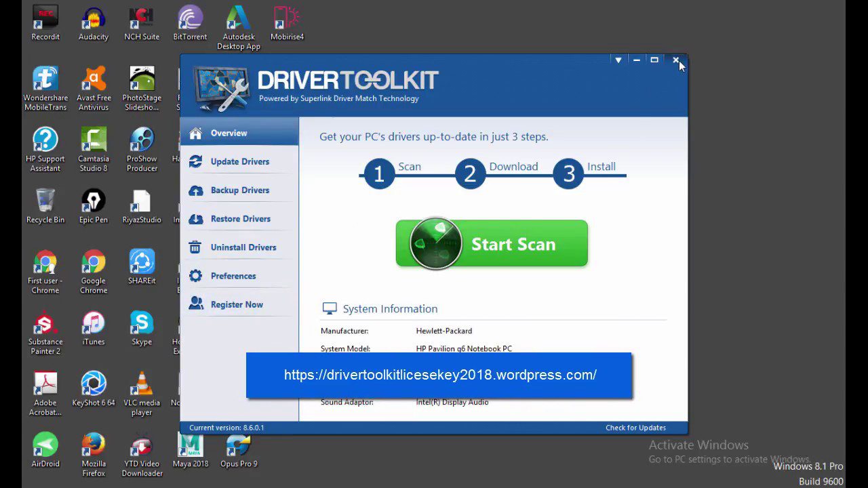Screen dimensions: 868x488
Task: Click the Current version: 8.6.0.1 text
Action: pyautogui.click(x=226, y=428)
